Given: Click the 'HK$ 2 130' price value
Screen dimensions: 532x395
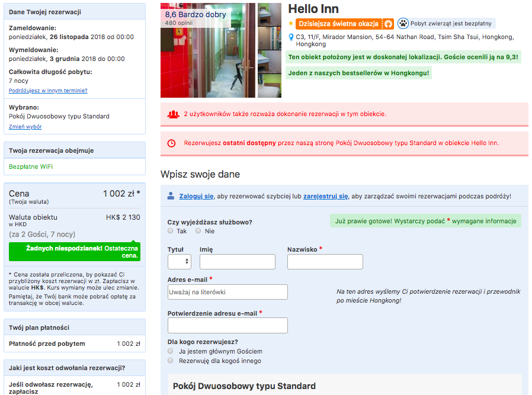Looking at the screenshot, I should (x=123, y=217).
